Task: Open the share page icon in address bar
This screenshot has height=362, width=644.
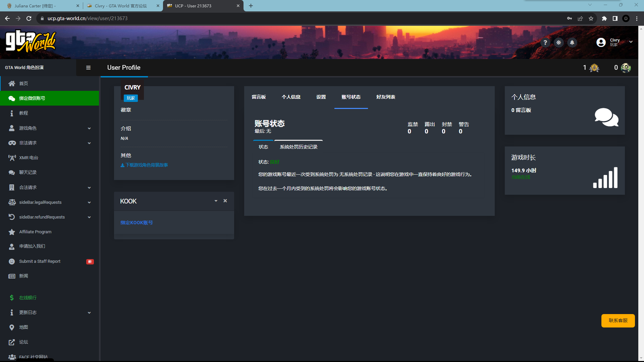Action: pyautogui.click(x=580, y=18)
